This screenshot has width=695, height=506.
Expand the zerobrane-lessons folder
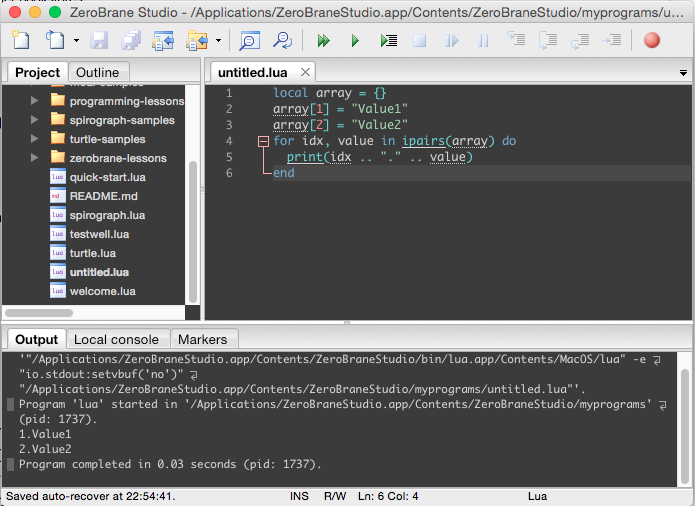tap(35, 158)
